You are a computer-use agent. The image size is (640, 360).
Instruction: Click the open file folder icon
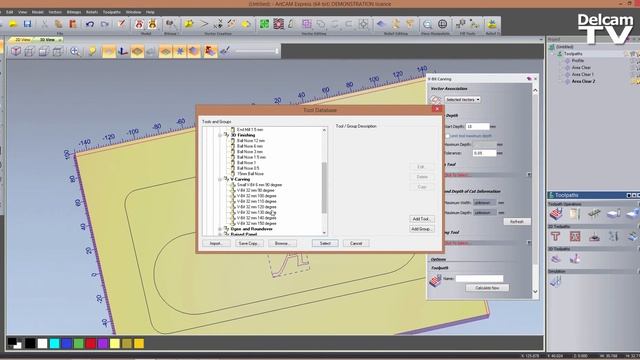coord(13,24)
